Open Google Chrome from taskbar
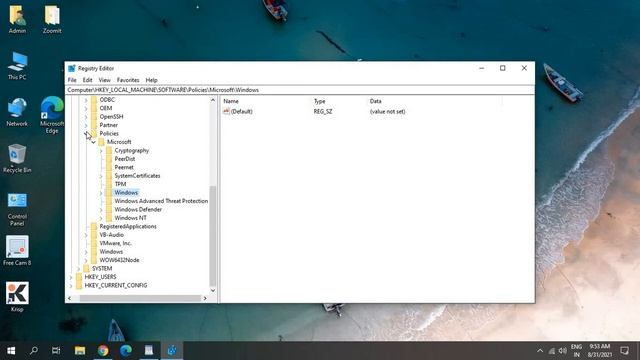 pos(103,351)
